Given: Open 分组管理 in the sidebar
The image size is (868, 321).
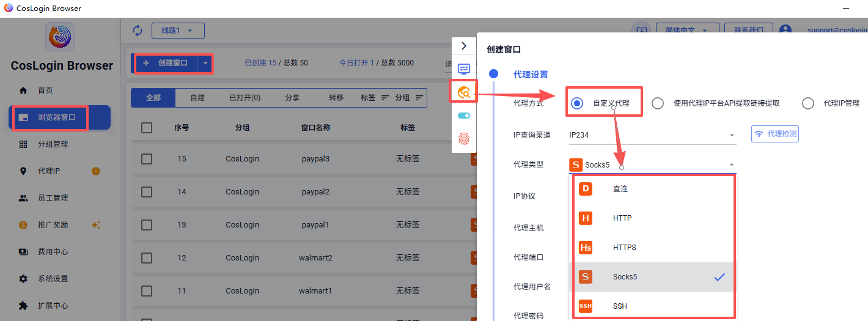Looking at the screenshot, I should [59, 144].
